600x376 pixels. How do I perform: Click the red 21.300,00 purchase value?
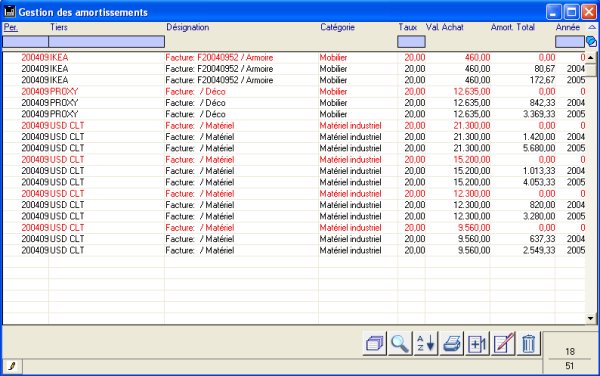pyautogui.click(x=472, y=126)
